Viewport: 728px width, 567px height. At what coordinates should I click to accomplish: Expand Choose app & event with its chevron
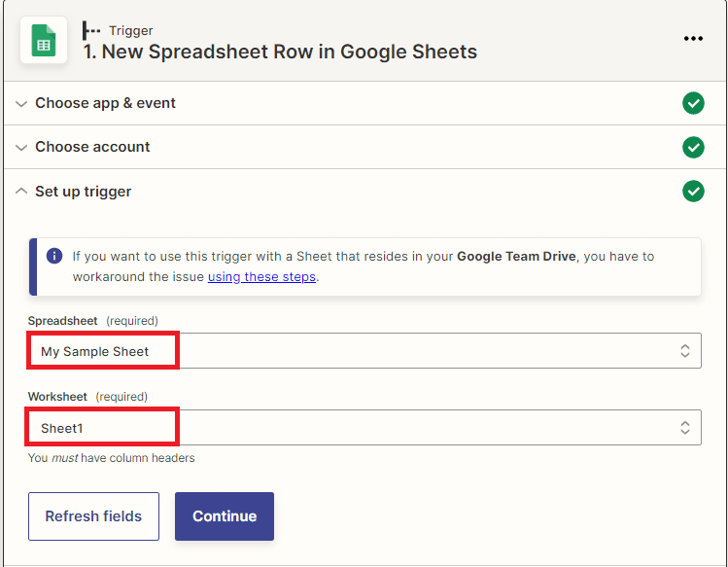coord(21,104)
